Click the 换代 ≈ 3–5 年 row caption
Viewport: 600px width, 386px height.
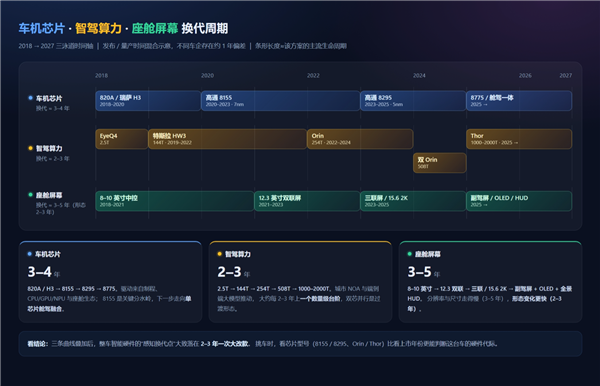coord(61,208)
